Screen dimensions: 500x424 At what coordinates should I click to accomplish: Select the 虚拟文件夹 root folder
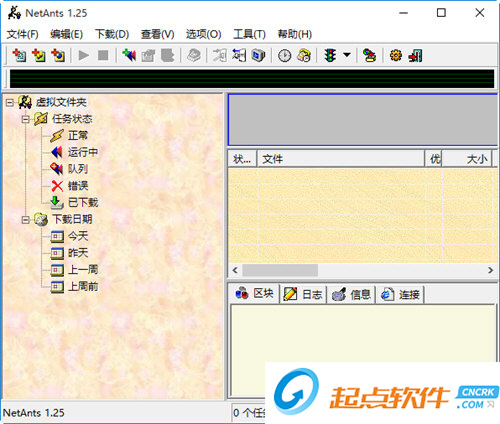[x=61, y=102]
